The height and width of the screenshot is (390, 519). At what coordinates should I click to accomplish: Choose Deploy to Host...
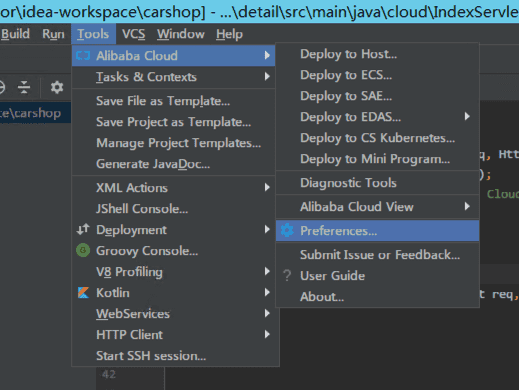(377, 54)
